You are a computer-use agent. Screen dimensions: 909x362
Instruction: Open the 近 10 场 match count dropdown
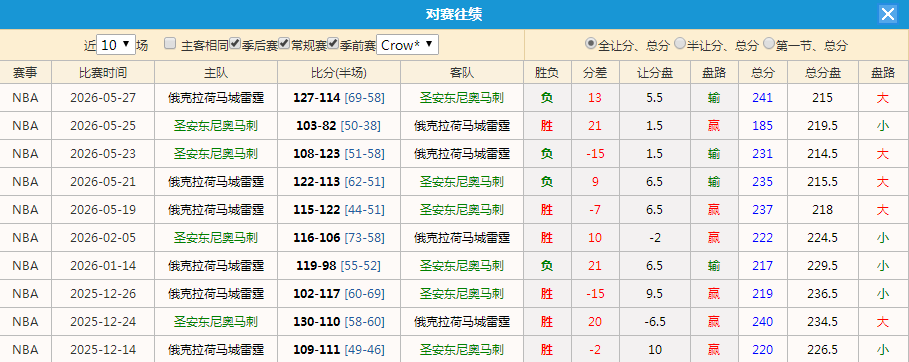pyautogui.click(x=115, y=45)
